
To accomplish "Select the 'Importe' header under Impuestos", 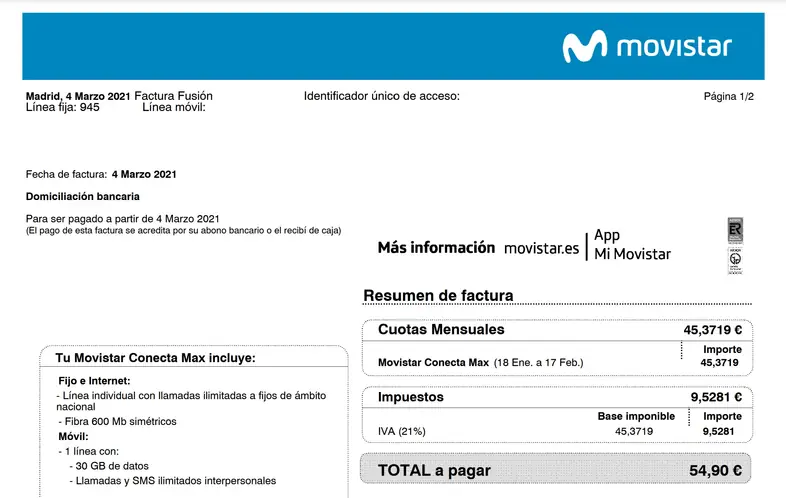I will 722,416.
